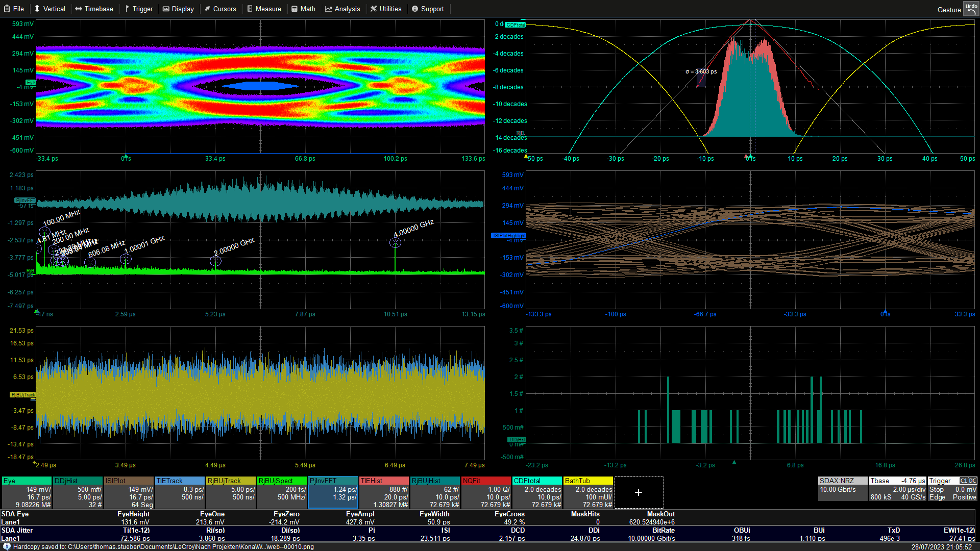Click the NQFit red descriptor header
Image resolution: width=980 pixels, height=551 pixels.
click(x=486, y=481)
